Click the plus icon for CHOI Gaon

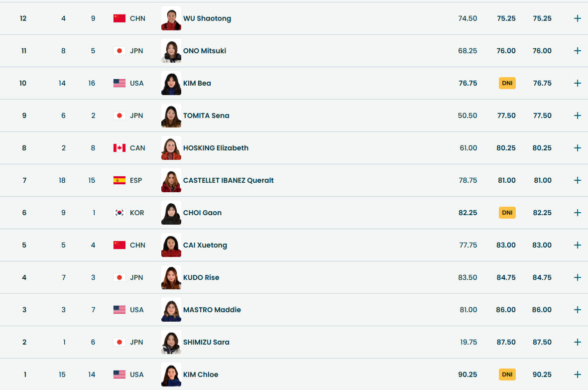578,213
